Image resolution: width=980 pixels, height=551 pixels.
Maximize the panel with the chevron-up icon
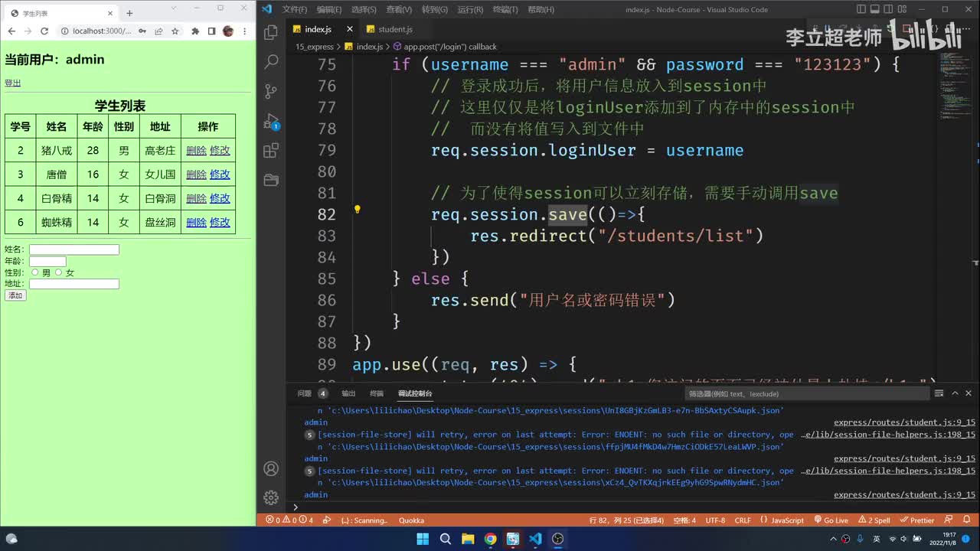point(955,393)
